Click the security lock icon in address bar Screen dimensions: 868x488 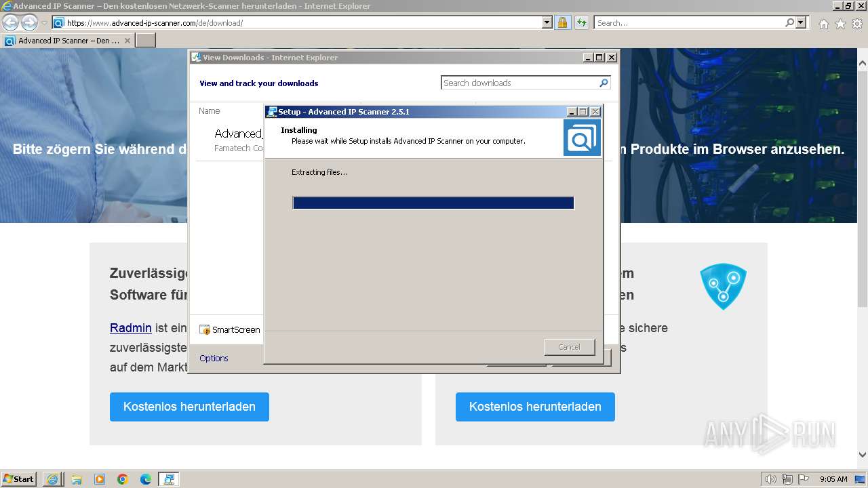click(x=562, y=22)
